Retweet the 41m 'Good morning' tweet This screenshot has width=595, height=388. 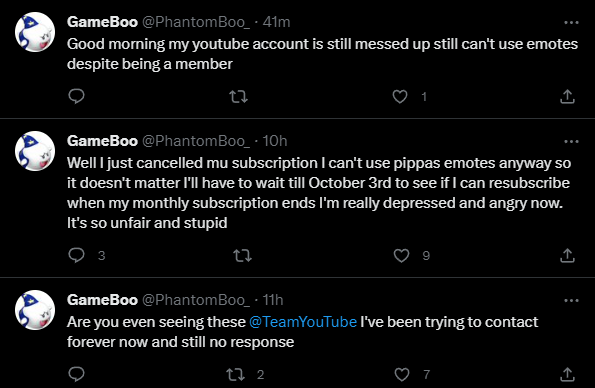(x=239, y=96)
